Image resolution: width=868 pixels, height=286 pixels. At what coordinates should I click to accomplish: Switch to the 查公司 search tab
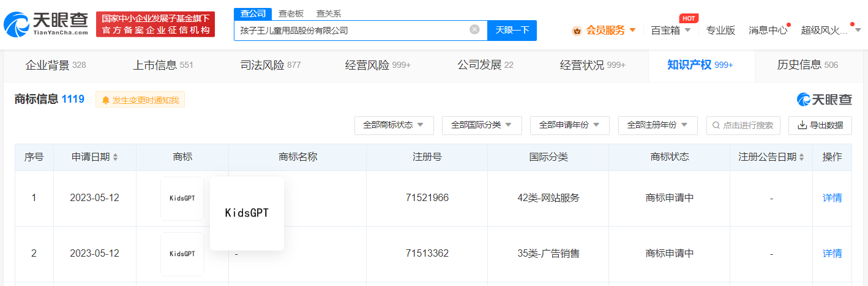pyautogui.click(x=253, y=13)
